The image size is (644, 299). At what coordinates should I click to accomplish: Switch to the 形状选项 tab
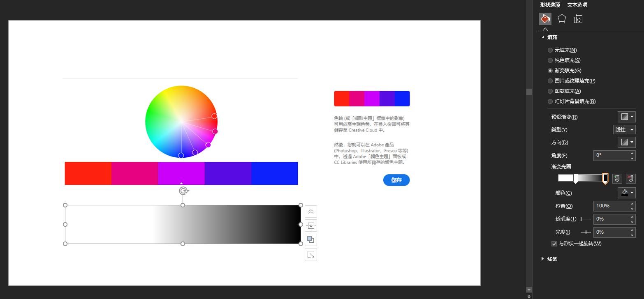point(550,5)
